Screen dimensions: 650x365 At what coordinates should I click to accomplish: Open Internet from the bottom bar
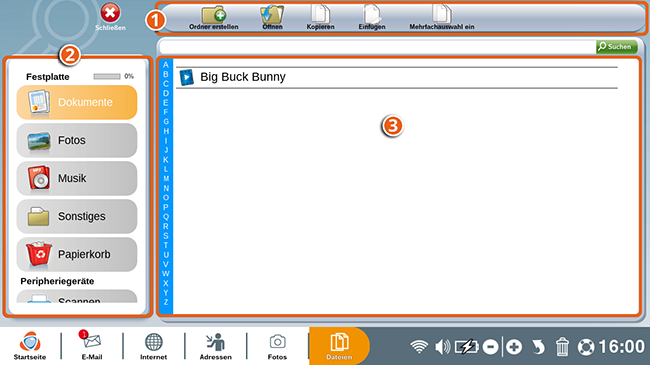(x=153, y=346)
